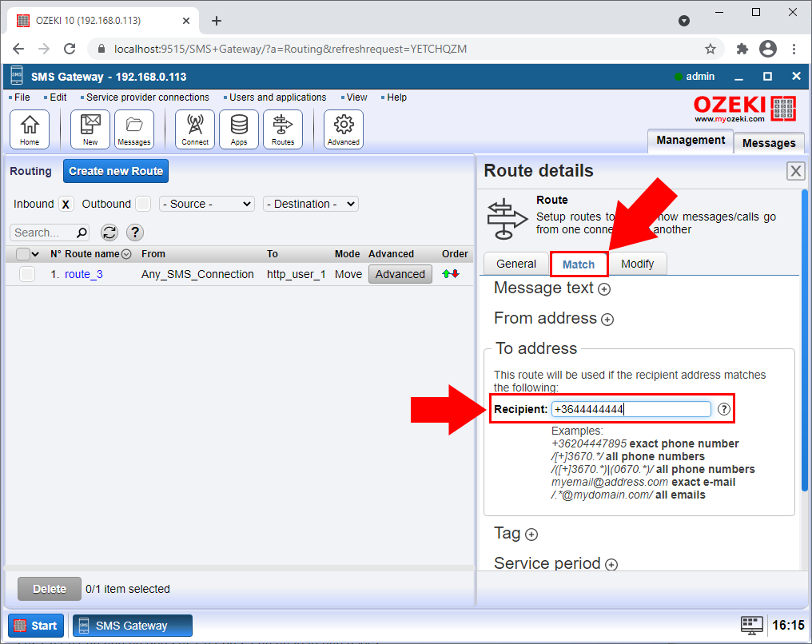Select the route_3 row checkbox
This screenshot has width=812, height=644.
(x=27, y=274)
